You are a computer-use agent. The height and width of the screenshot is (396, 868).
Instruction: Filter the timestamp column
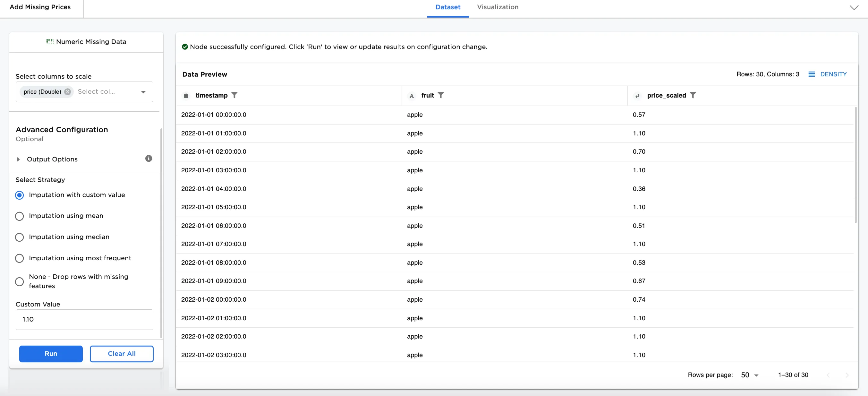tap(234, 95)
